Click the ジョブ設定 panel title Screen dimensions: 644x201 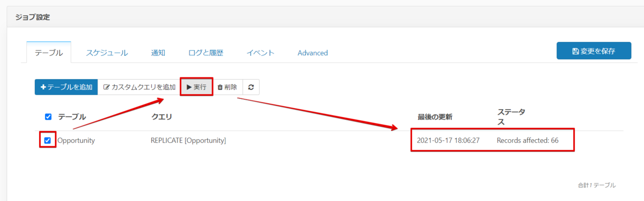pyautogui.click(x=33, y=17)
